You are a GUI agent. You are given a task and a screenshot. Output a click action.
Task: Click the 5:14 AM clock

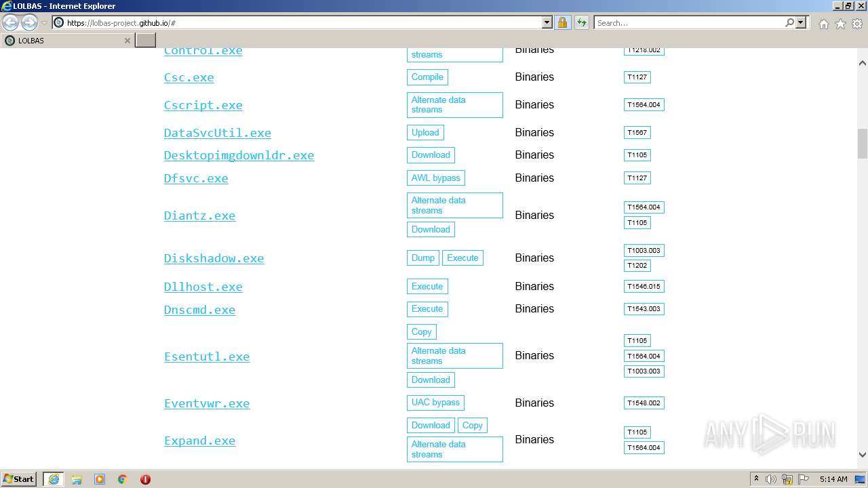(x=833, y=479)
